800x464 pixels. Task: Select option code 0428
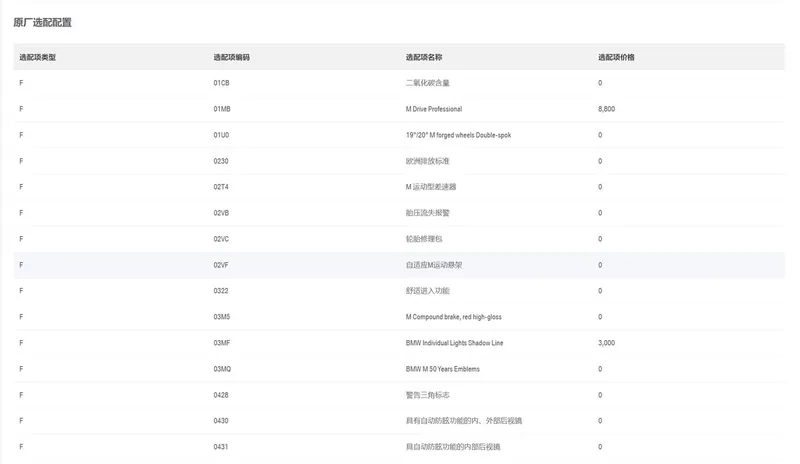(x=221, y=395)
